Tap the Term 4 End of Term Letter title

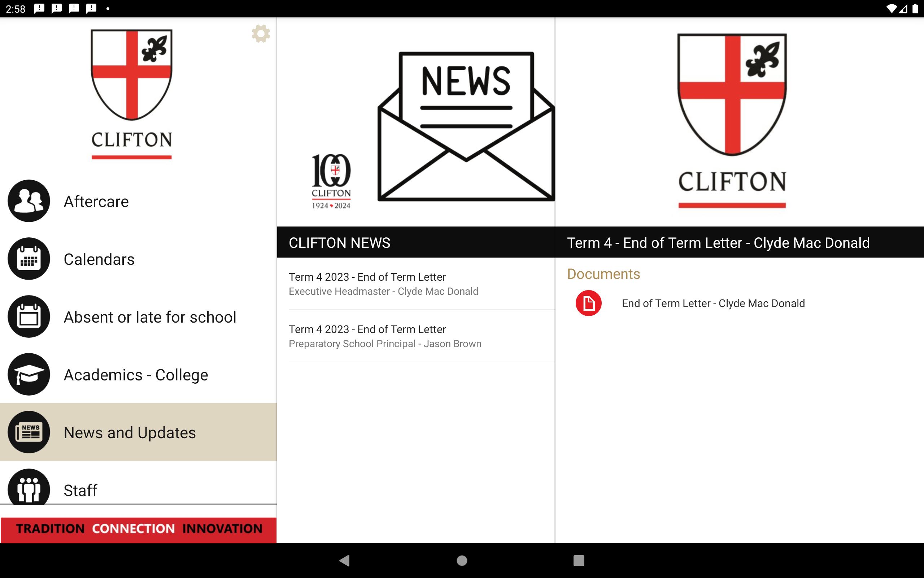tap(718, 243)
